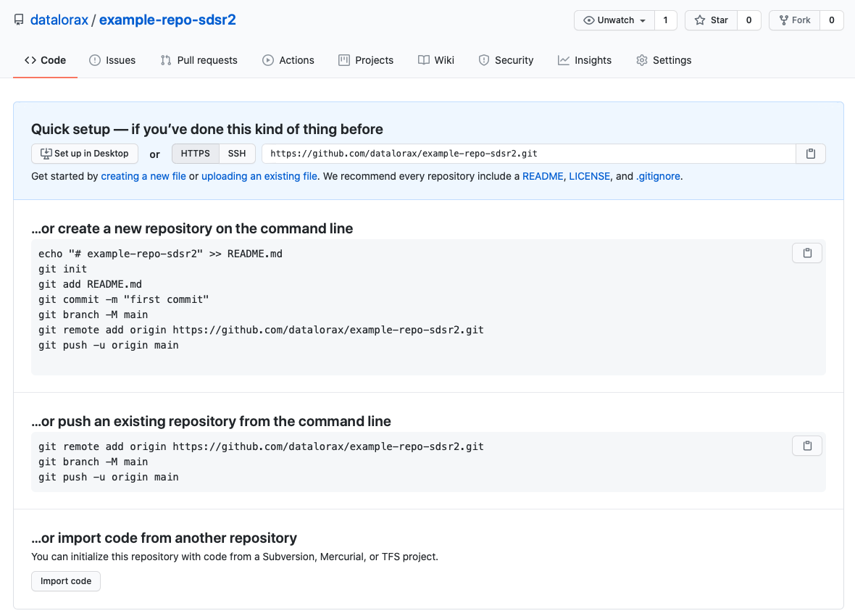Click the 'git add README.md' command line
The height and width of the screenshot is (616, 855).
click(x=90, y=284)
